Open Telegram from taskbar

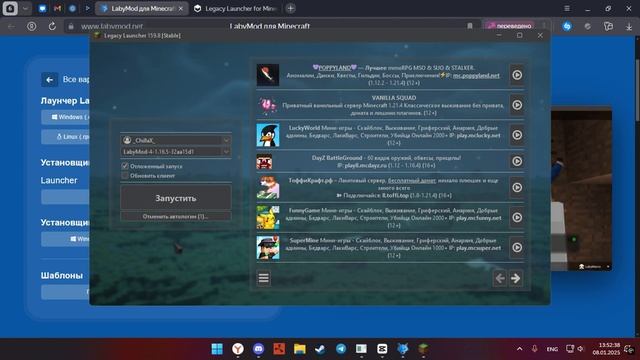[x=341, y=349]
